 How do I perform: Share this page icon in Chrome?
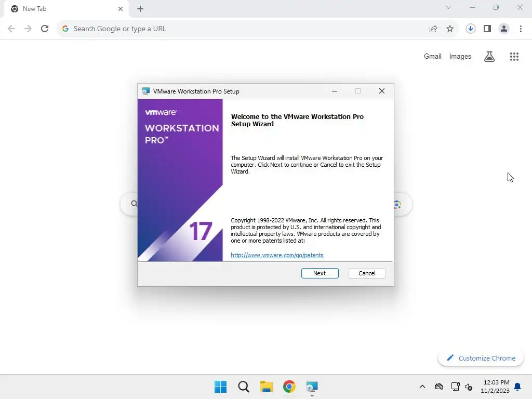tap(433, 29)
